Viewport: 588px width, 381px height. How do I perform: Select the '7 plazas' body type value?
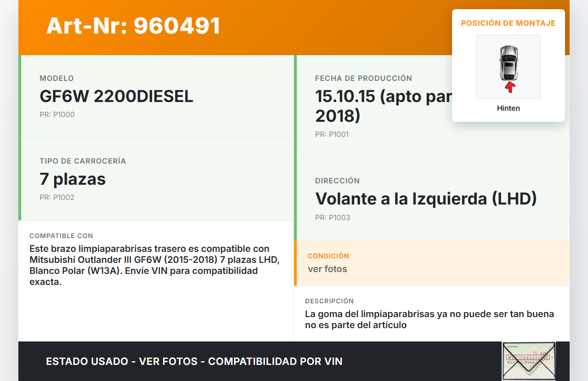(73, 179)
